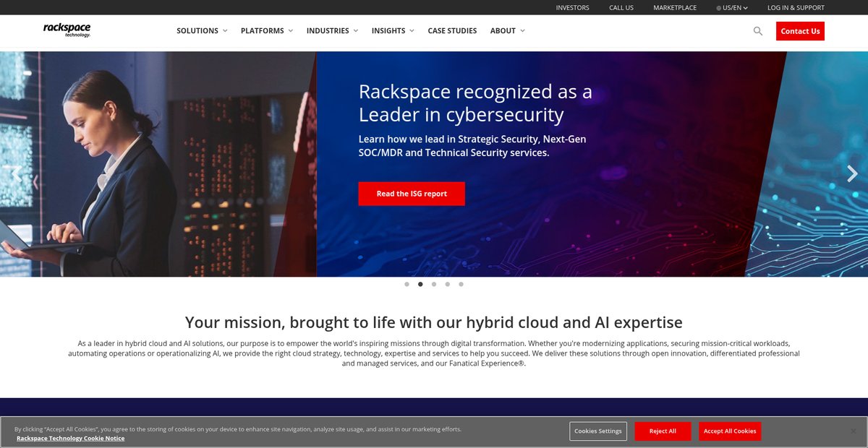Select the second carousel dot
This screenshot has height=448, width=868.
(x=420, y=284)
